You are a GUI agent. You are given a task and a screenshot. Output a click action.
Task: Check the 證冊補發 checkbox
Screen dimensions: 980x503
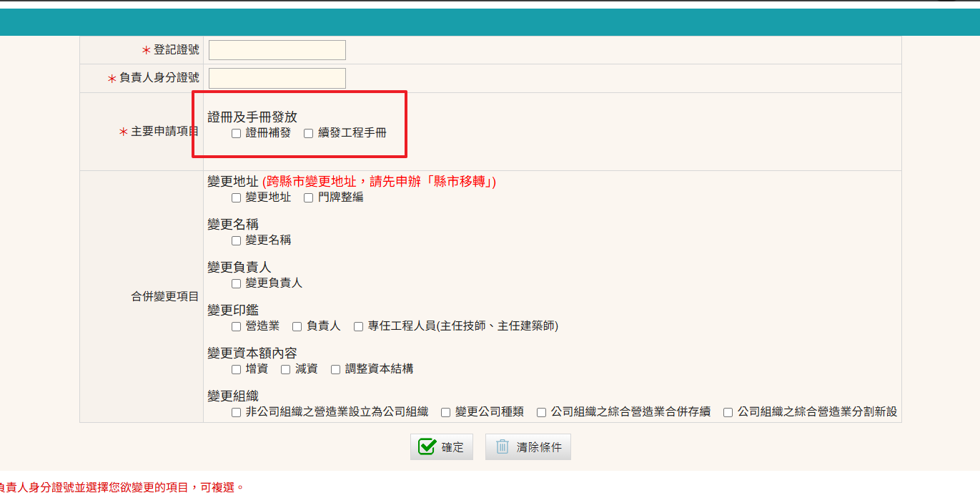(x=237, y=133)
